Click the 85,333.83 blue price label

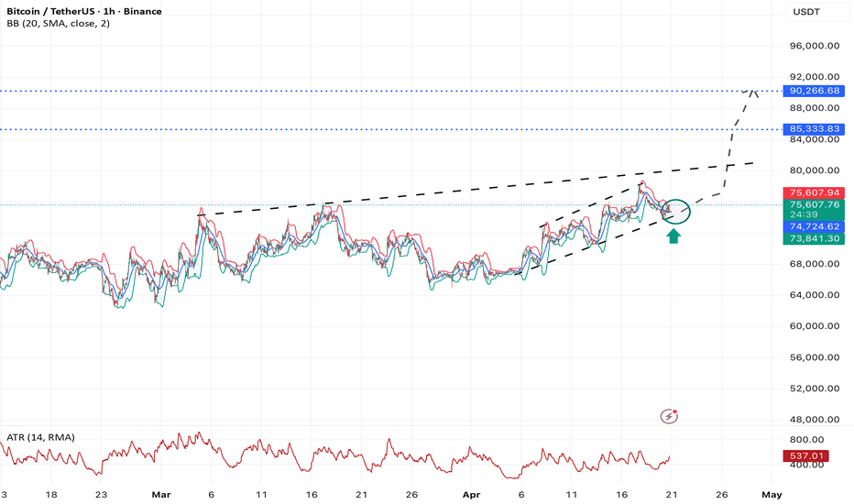coord(814,129)
